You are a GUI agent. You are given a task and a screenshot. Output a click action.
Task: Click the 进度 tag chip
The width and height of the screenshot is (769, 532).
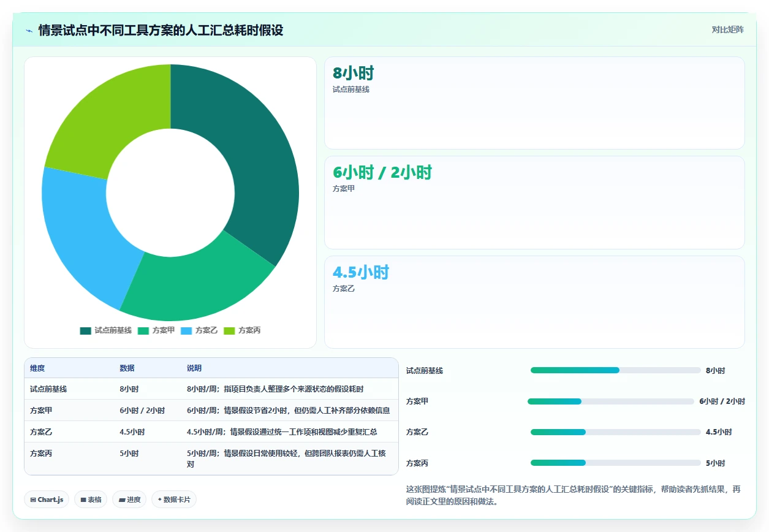(x=129, y=500)
